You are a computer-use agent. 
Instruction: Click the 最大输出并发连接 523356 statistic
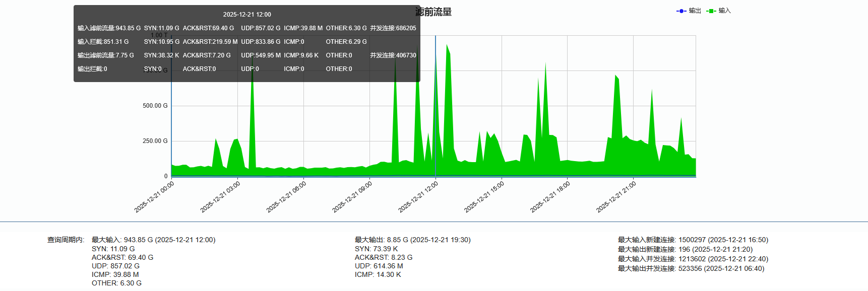point(691,268)
